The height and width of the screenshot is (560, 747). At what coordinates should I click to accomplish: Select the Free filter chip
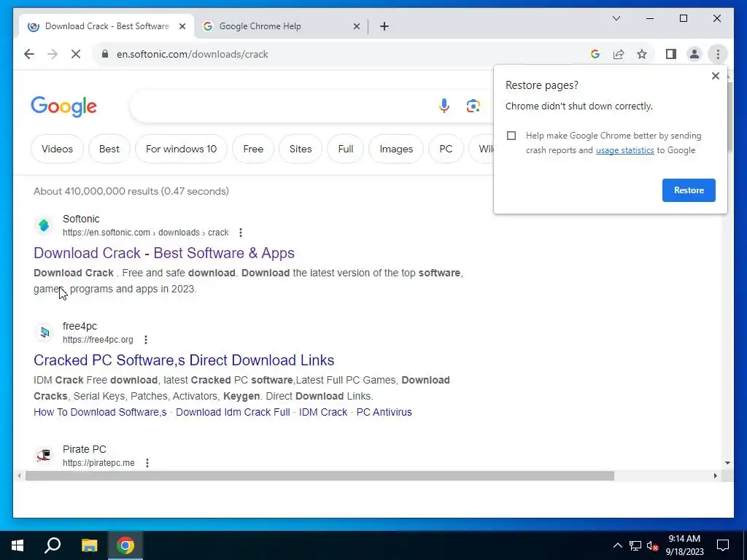(253, 149)
